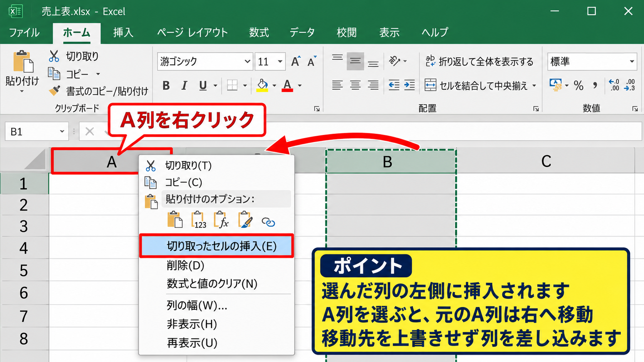Screen dimensions: 644x362
Task: Toggle middle vertical alignment
Action: coord(355,61)
